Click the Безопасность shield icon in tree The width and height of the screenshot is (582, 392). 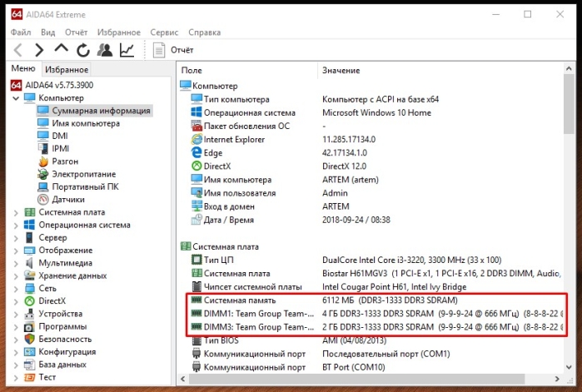click(x=30, y=339)
